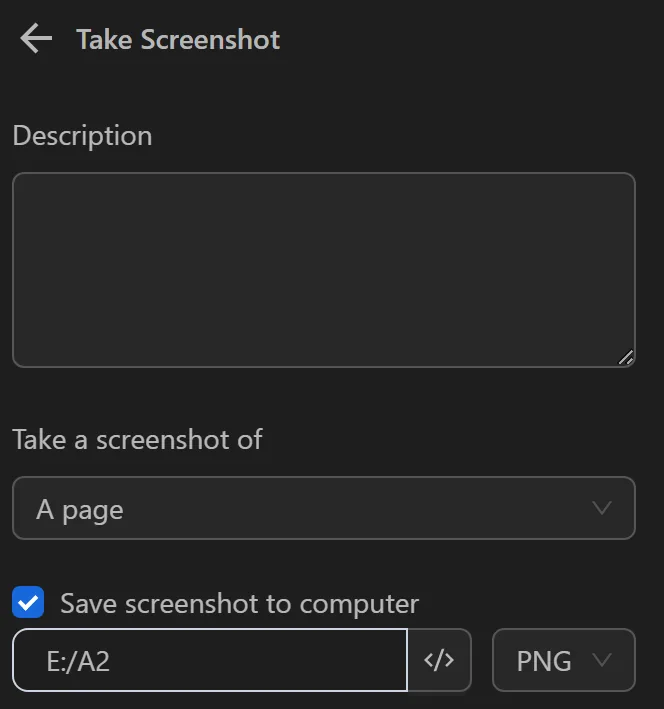This screenshot has width=664, height=709.
Task: Click the resize handle of the Description box
Action: tap(626, 357)
